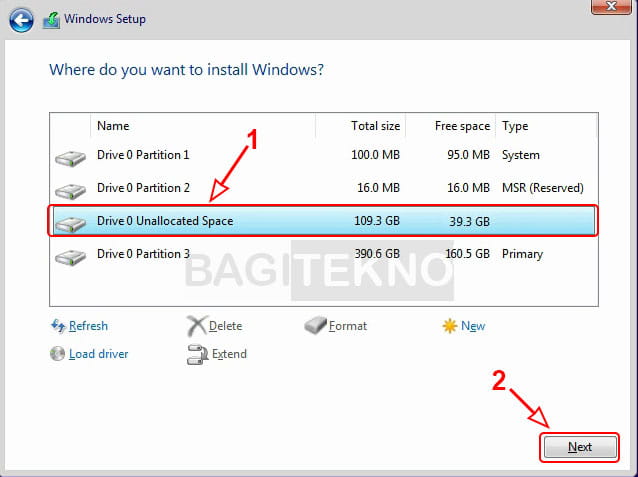
Task: Sort by the Name column header
Action: click(x=203, y=126)
